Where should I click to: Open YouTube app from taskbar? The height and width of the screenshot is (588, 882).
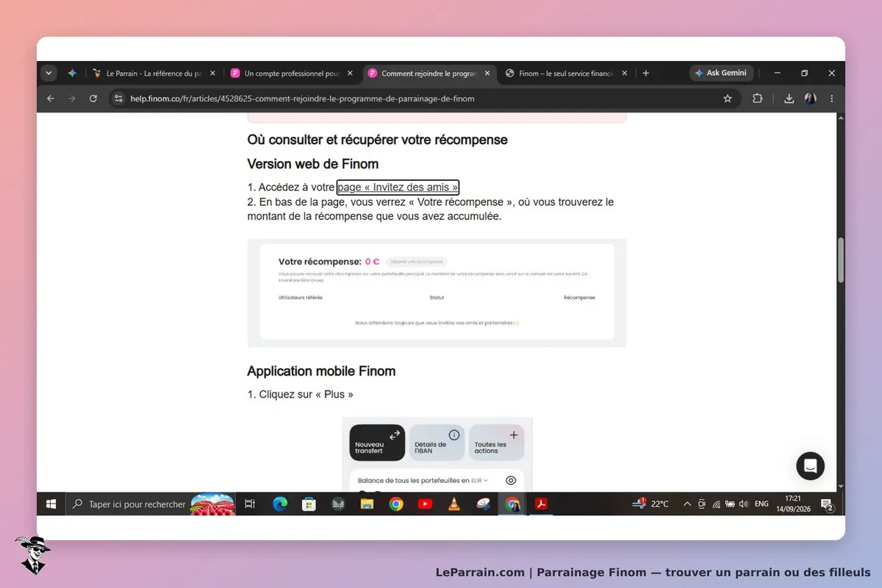tap(425, 504)
